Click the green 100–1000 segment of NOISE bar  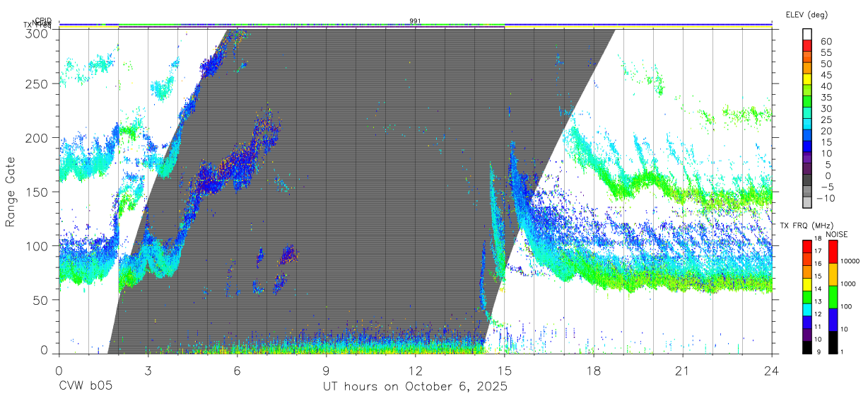coord(832,297)
